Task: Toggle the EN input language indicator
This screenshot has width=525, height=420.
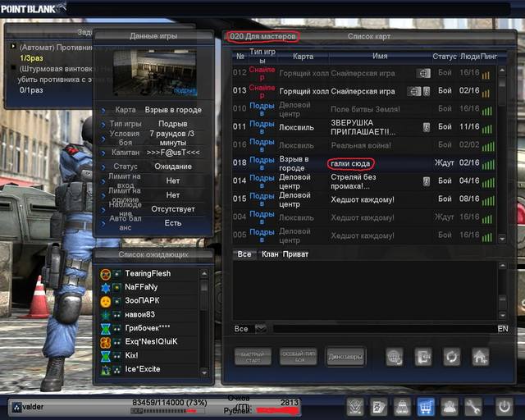Action: pos(503,329)
